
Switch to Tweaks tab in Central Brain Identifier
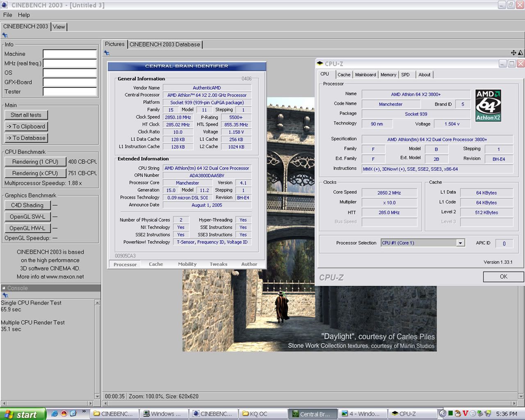click(218, 264)
